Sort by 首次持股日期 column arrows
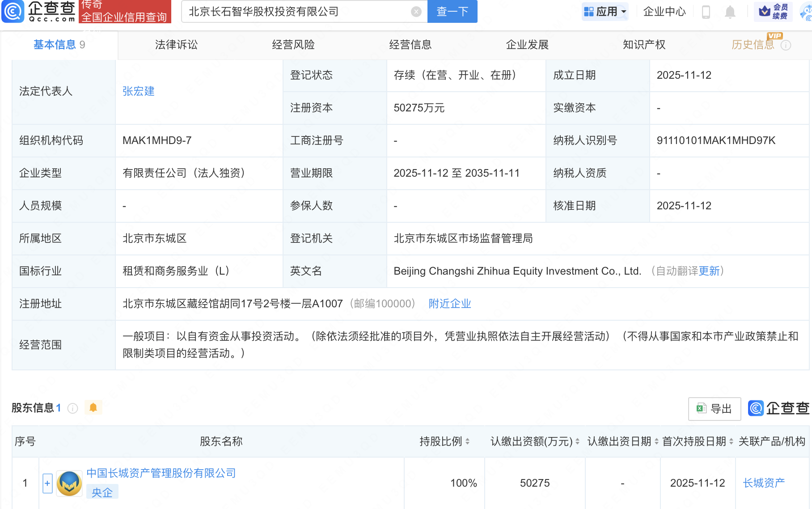Image resolution: width=812 pixels, height=509 pixels. [x=731, y=441]
